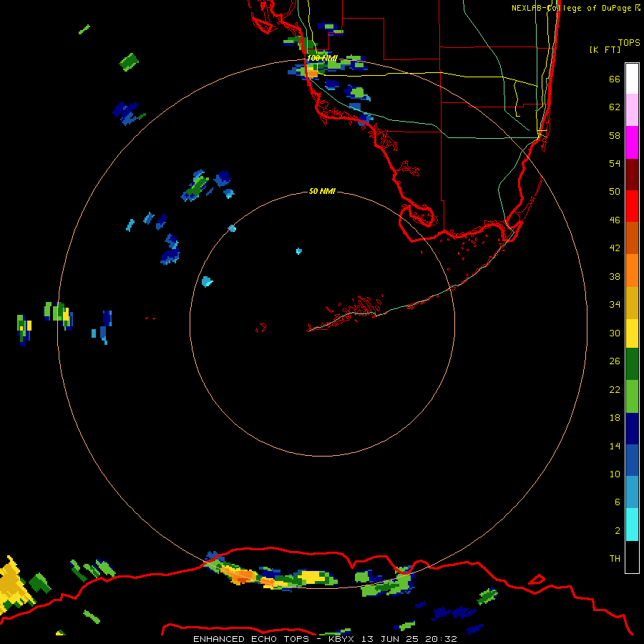Click the legend value '46'
The width and height of the screenshot is (644, 644).
(615, 220)
